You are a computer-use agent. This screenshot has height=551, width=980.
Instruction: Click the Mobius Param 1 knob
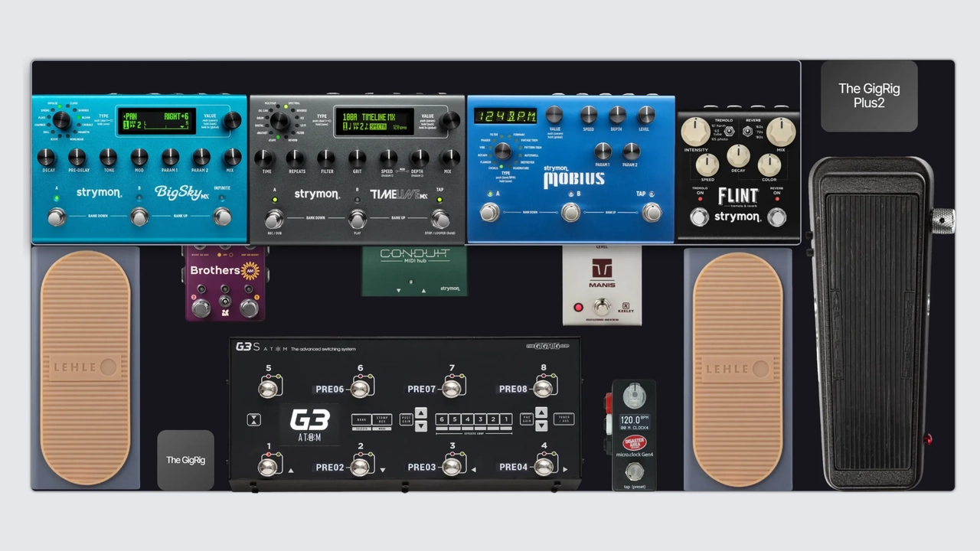point(603,151)
